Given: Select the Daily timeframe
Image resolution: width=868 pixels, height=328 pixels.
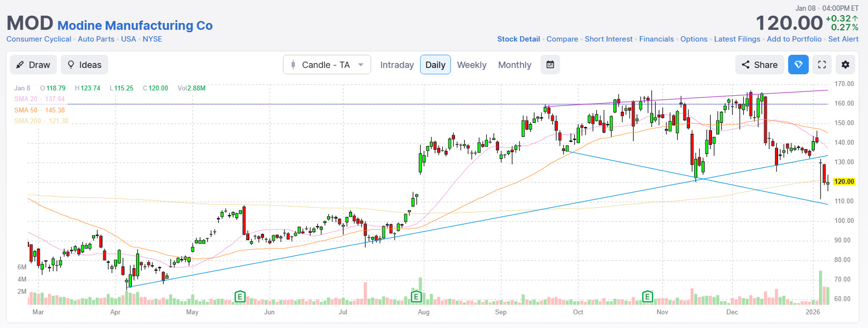Looking at the screenshot, I should 435,65.
